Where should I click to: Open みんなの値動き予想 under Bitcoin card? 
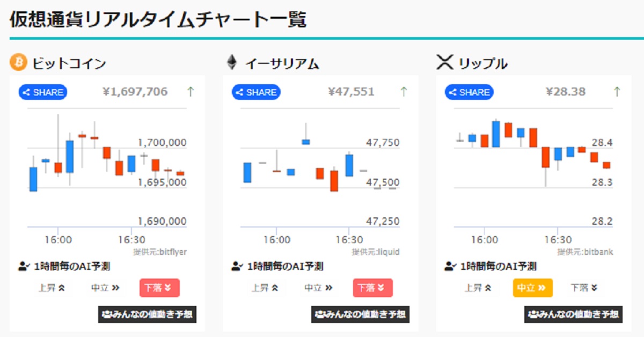pos(147,314)
